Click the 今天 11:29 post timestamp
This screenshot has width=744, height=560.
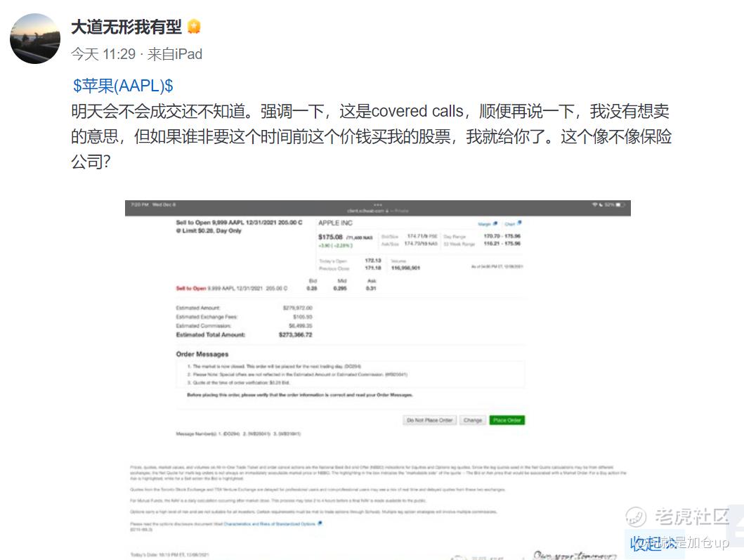point(103,54)
